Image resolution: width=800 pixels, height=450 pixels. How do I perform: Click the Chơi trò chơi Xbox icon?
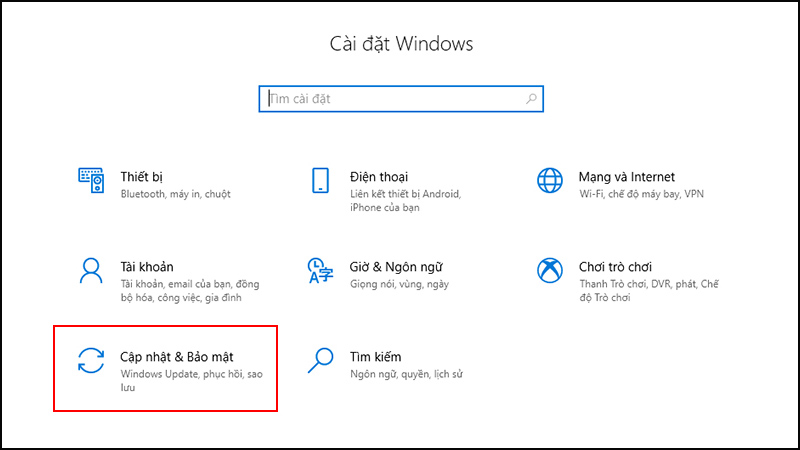(549, 270)
